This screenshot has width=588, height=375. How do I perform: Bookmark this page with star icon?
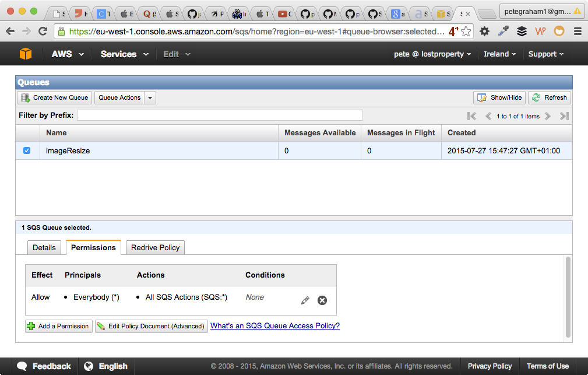[x=466, y=31]
